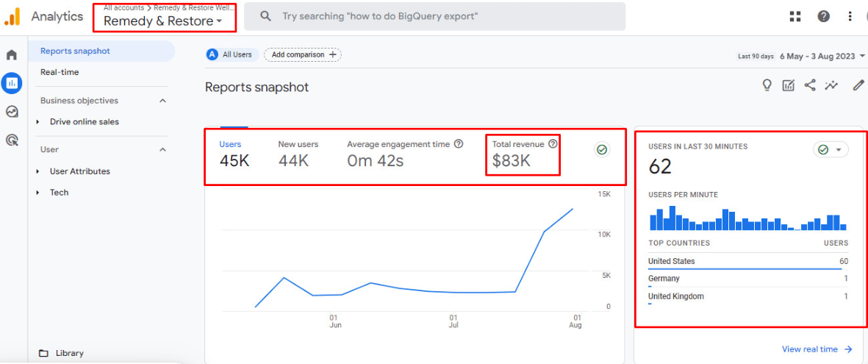Viewport: 868px width, 364px height.
Task: Open the check dropdown on the real-time card
Action: click(831, 149)
